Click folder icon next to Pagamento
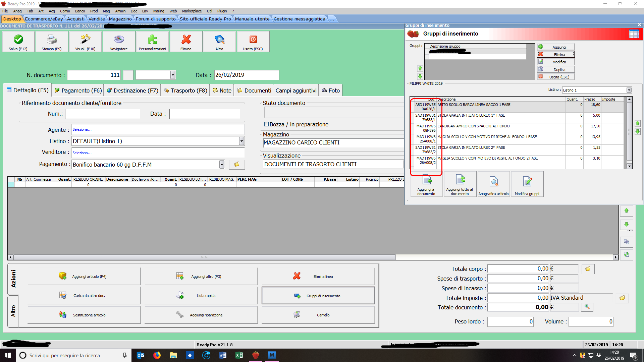Screen dimensions: 644x362 [x=237, y=164]
